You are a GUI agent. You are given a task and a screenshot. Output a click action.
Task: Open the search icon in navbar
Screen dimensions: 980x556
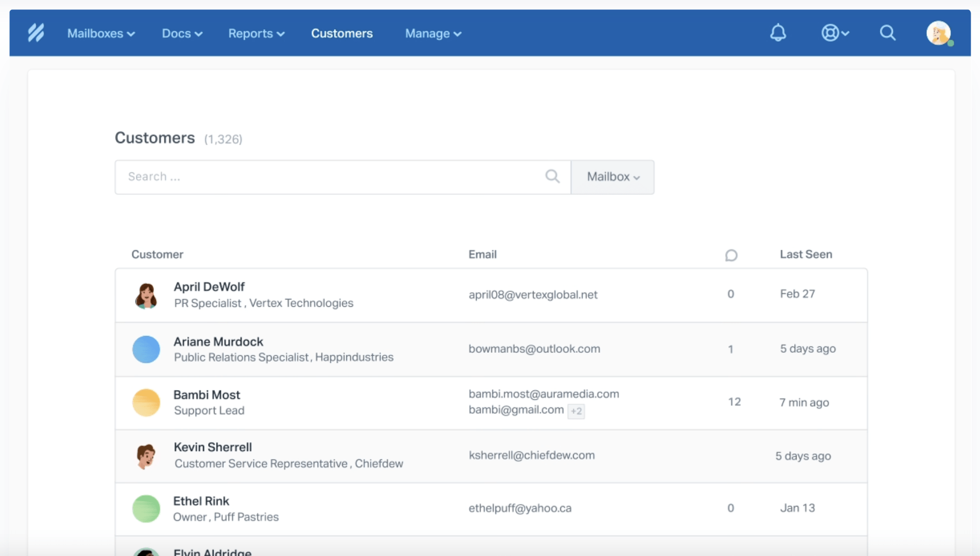click(887, 33)
